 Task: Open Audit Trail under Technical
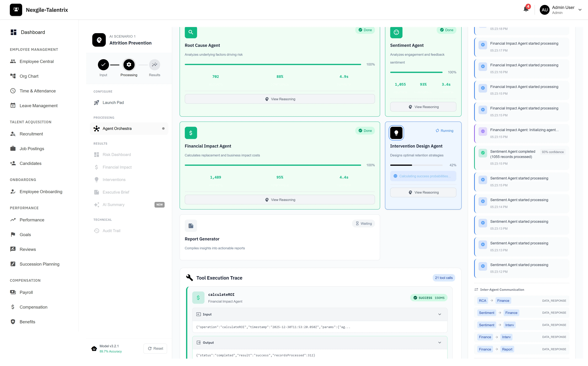pos(111,230)
